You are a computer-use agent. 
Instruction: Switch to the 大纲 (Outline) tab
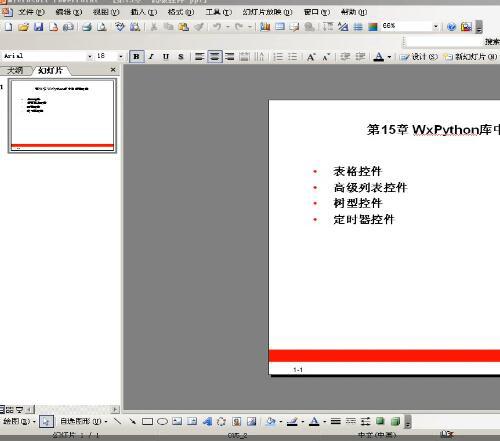click(15, 70)
